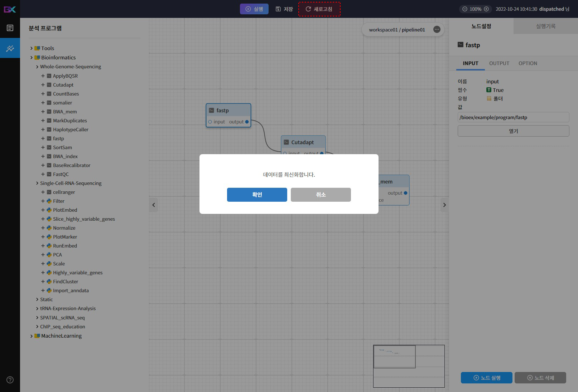Image resolution: width=578 pixels, height=392 pixels.
Task: Switch to the 실행기록 tab
Action: coord(546,26)
